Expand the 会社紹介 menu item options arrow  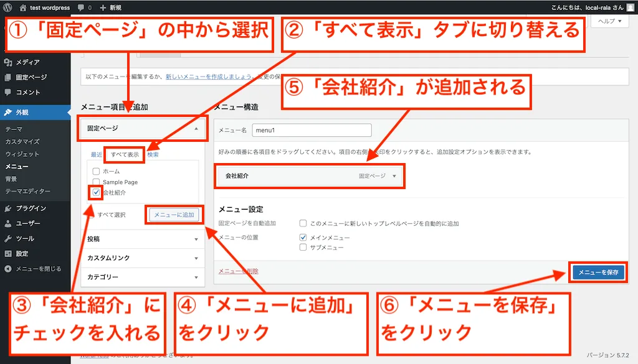[x=394, y=176]
